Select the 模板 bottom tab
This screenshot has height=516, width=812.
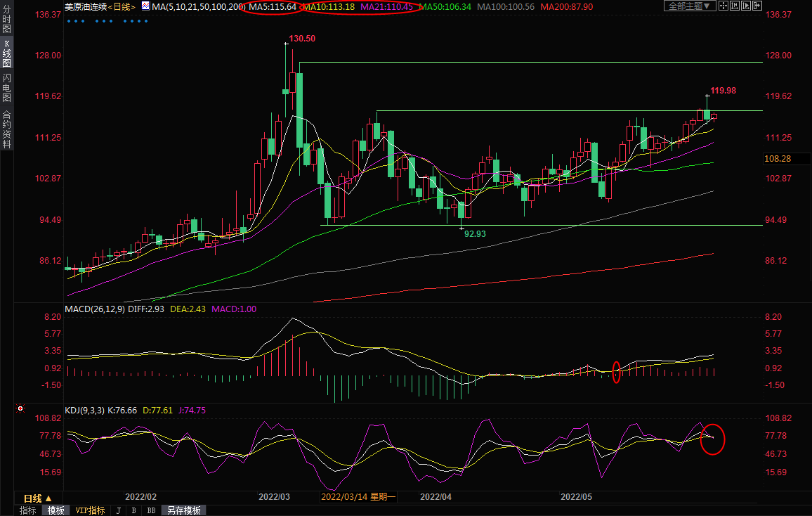click(56, 510)
